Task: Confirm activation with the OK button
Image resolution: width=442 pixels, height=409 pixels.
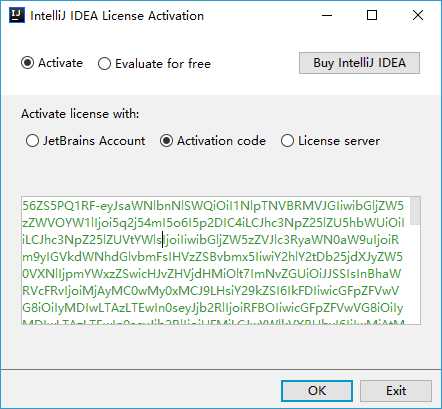Action: [x=317, y=391]
